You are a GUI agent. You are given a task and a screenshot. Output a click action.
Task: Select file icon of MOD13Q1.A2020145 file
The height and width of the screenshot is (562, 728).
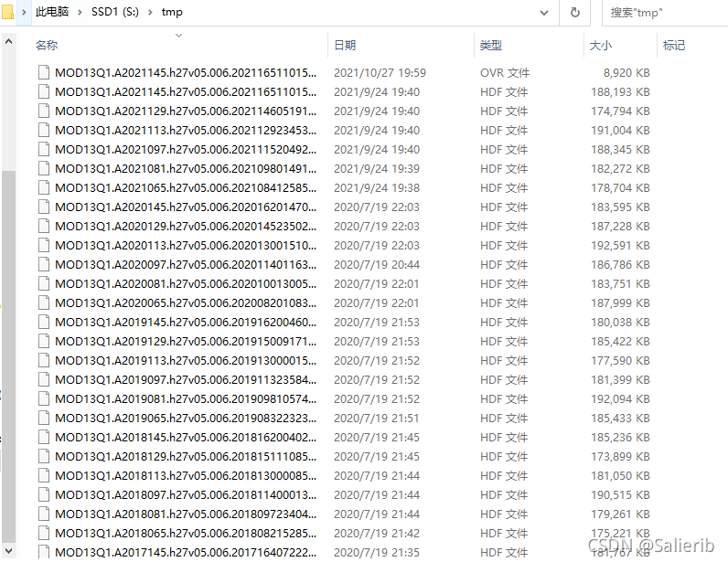44,207
